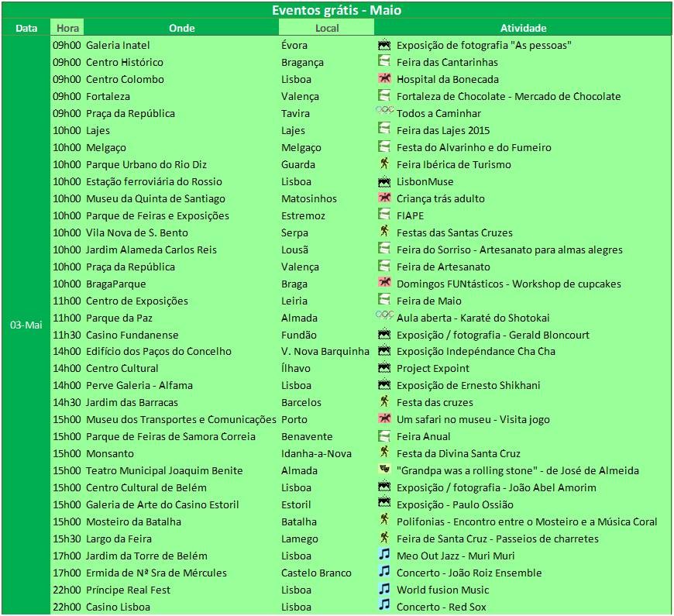Click the fair icon next to Feira das Cantarinhas

click(383, 62)
